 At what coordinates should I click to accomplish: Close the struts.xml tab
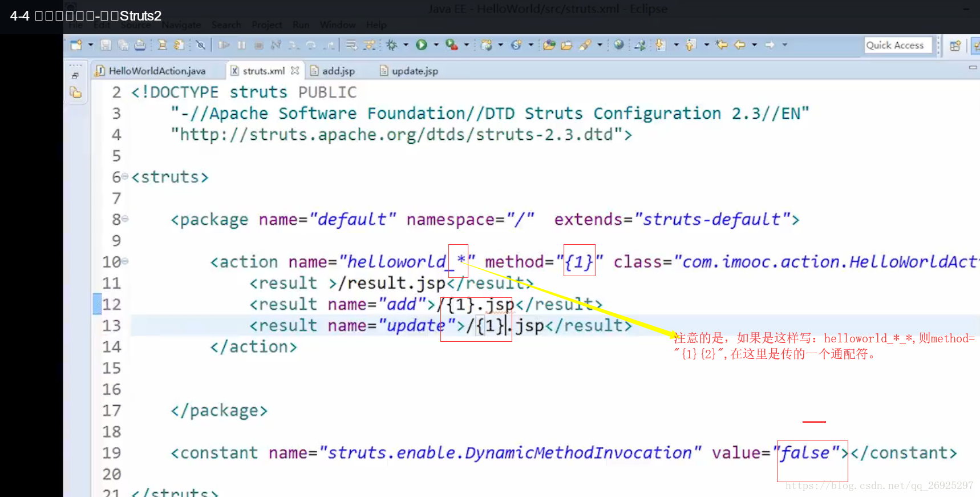pos(295,70)
